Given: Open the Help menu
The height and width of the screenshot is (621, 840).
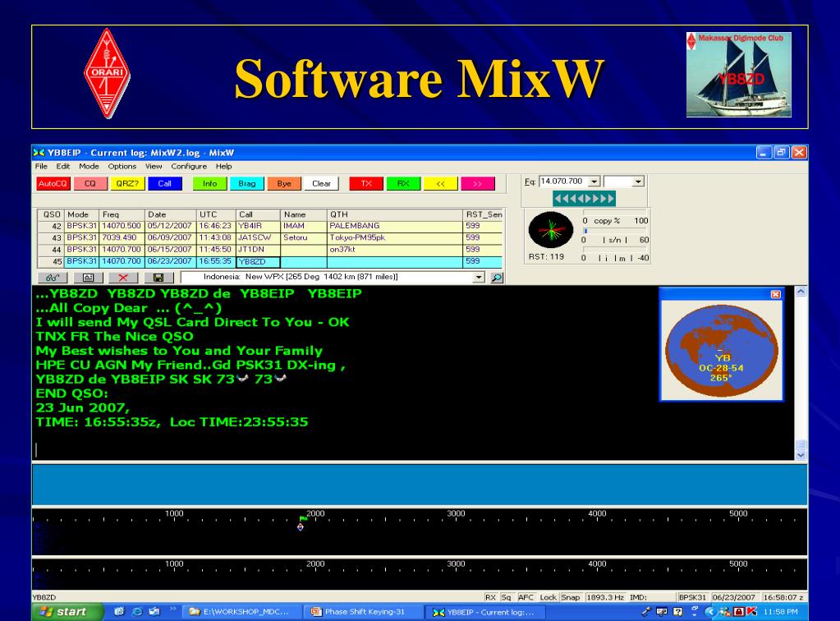Looking at the screenshot, I should [x=224, y=167].
